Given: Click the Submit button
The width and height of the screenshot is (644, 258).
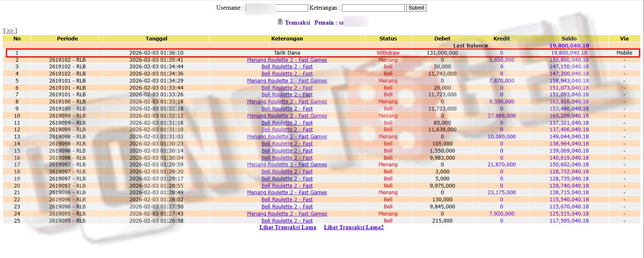Looking at the screenshot, I should click(x=416, y=8).
